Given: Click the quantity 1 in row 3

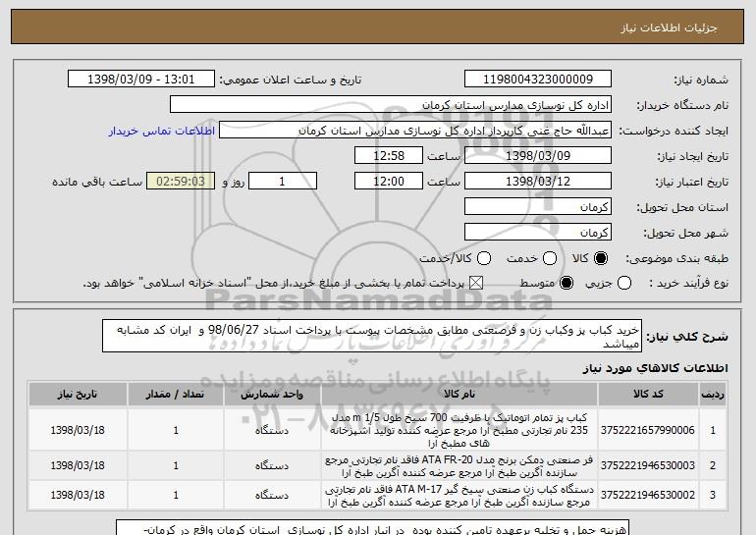Looking at the screenshot, I should 176,495.
